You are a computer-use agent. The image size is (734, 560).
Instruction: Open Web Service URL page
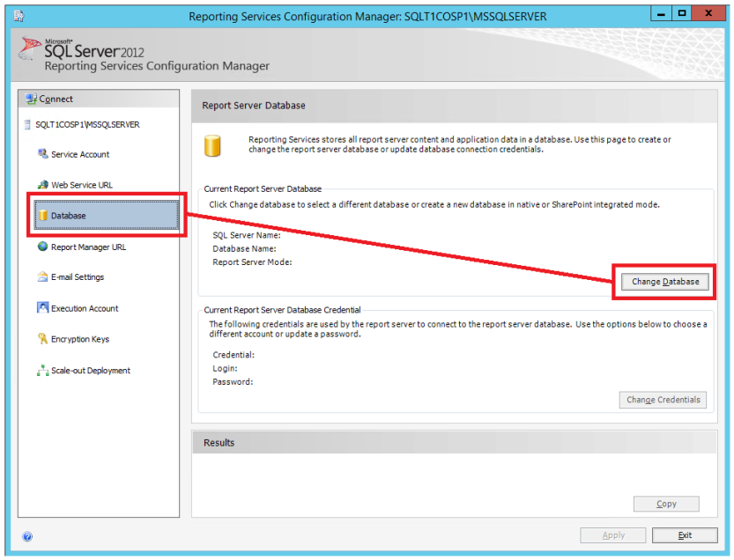tap(82, 185)
